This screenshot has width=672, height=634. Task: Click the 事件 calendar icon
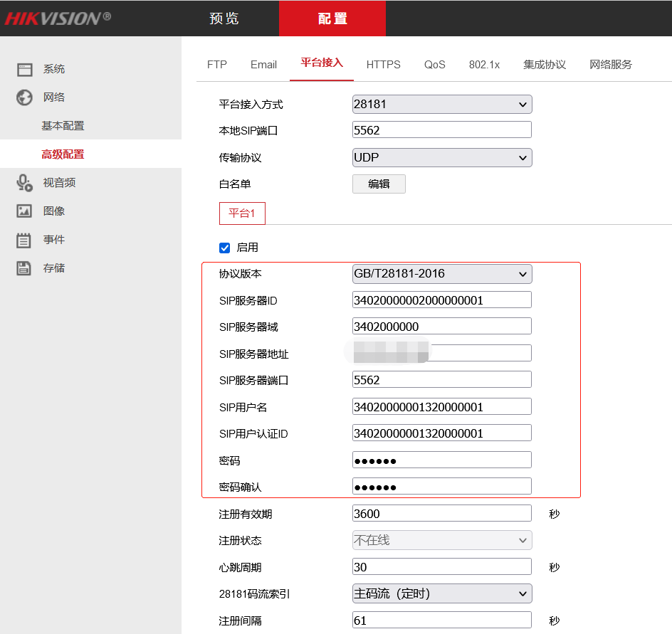(x=23, y=240)
